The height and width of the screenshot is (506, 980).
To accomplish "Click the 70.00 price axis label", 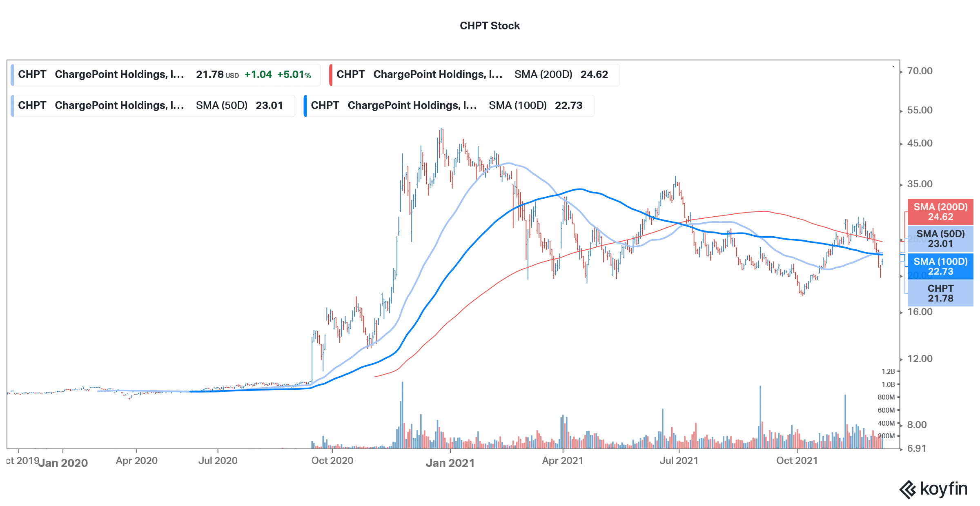I will [920, 71].
